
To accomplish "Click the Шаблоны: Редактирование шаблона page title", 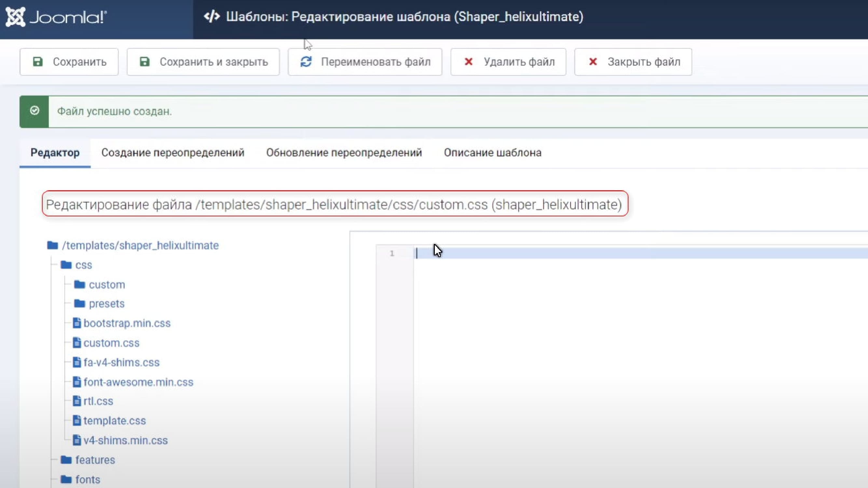I will (405, 17).
